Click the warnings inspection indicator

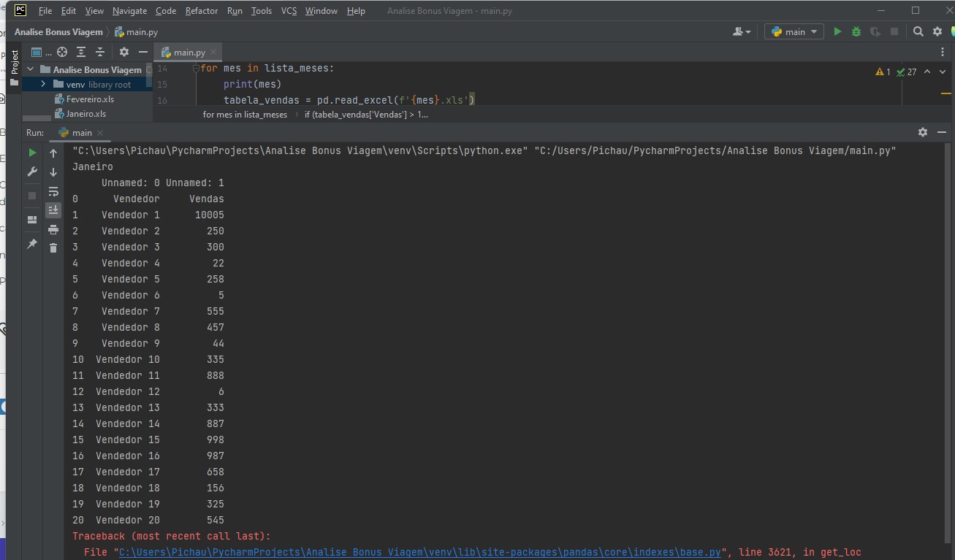point(883,72)
